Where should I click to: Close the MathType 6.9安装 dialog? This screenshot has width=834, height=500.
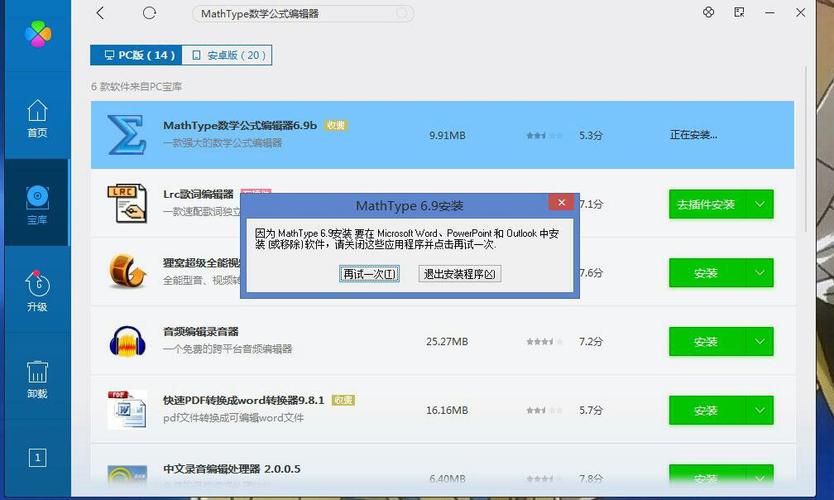(x=561, y=202)
